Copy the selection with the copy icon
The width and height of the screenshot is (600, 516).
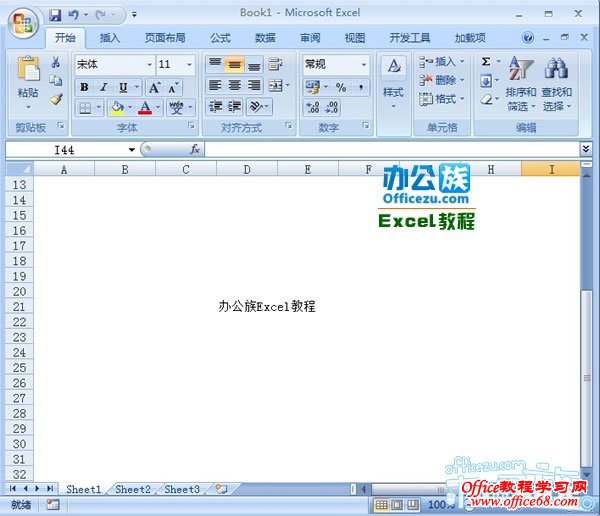pyautogui.click(x=56, y=81)
